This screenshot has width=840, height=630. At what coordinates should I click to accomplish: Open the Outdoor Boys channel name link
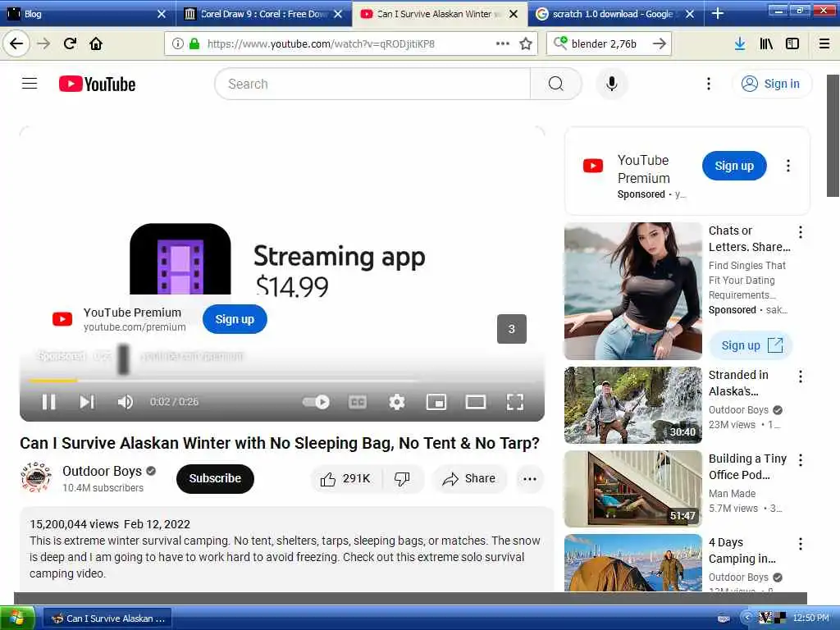click(102, 471)
